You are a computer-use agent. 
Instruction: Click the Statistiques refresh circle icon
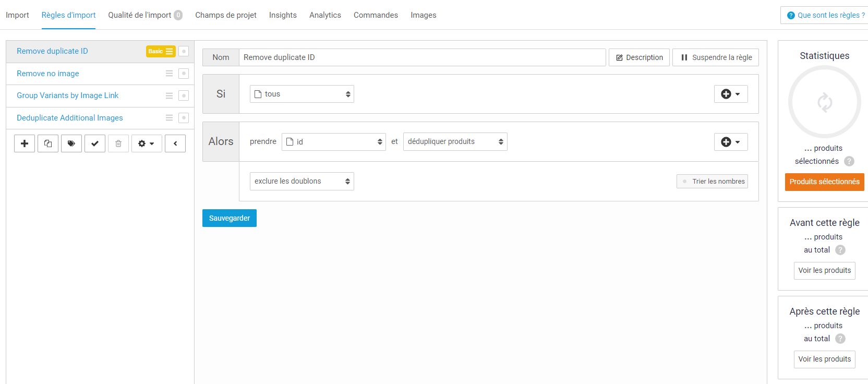click(x=824, y=102)
